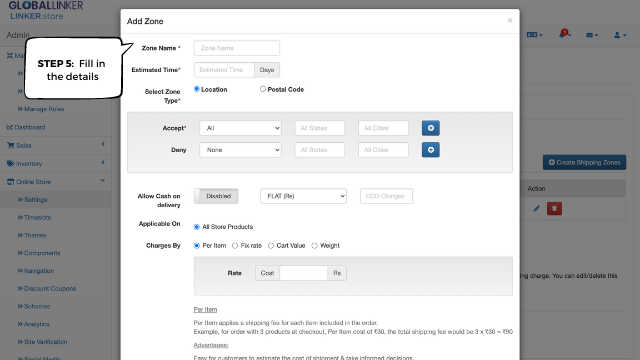
Task: Click the Zone Name input field
Action: [x=237, y=48]
